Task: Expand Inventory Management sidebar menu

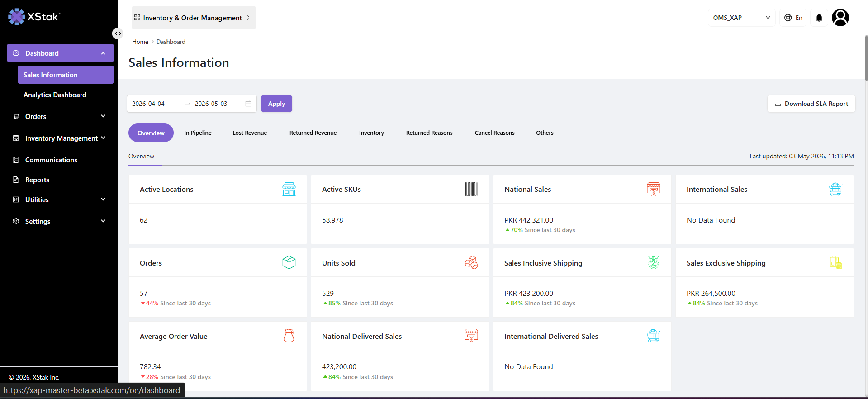Action: (x=60, y=138)
